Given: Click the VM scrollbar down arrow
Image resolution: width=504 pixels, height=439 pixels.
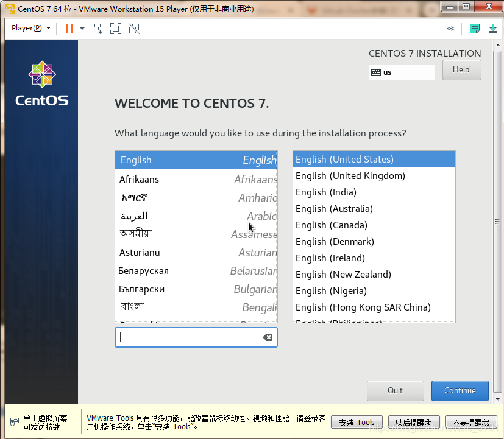Looking at the screenshot, I should [x=498, y=399].
